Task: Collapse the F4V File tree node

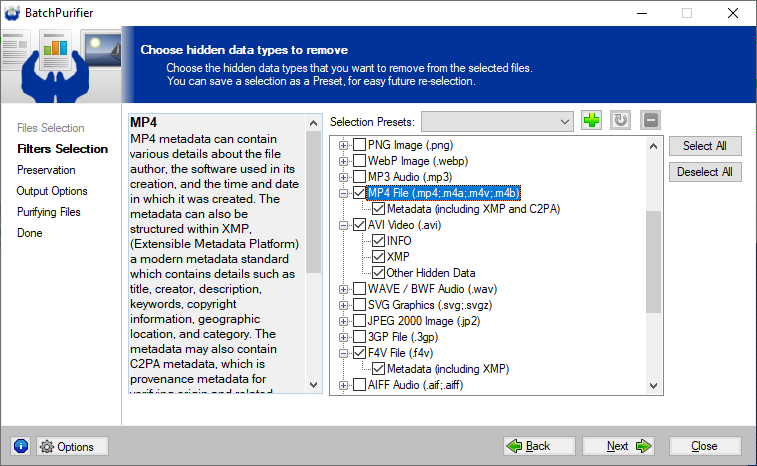Action: tap(343, 353)
